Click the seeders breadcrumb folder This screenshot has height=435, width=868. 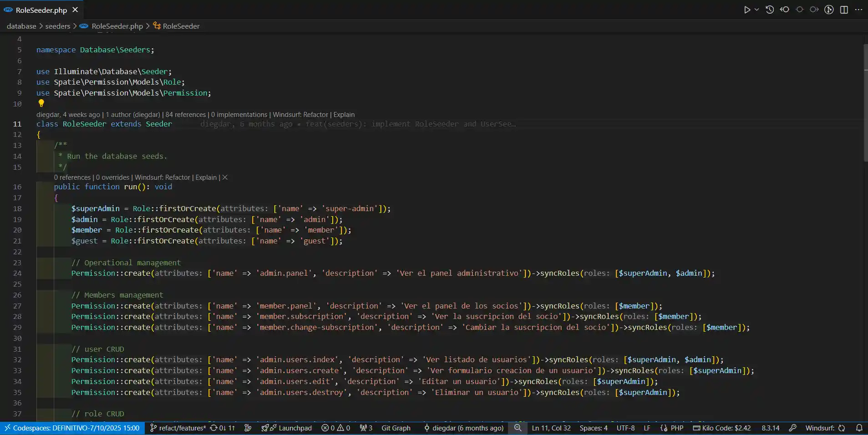[57, 26]
